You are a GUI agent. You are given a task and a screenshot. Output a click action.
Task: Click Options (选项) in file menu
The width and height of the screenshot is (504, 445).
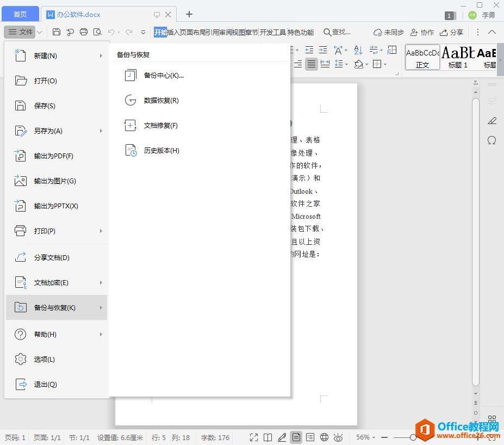44,360
